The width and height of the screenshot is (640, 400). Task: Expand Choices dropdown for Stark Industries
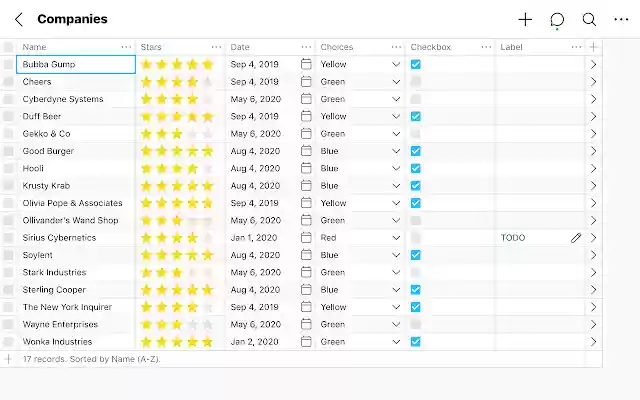click(396, 272)
